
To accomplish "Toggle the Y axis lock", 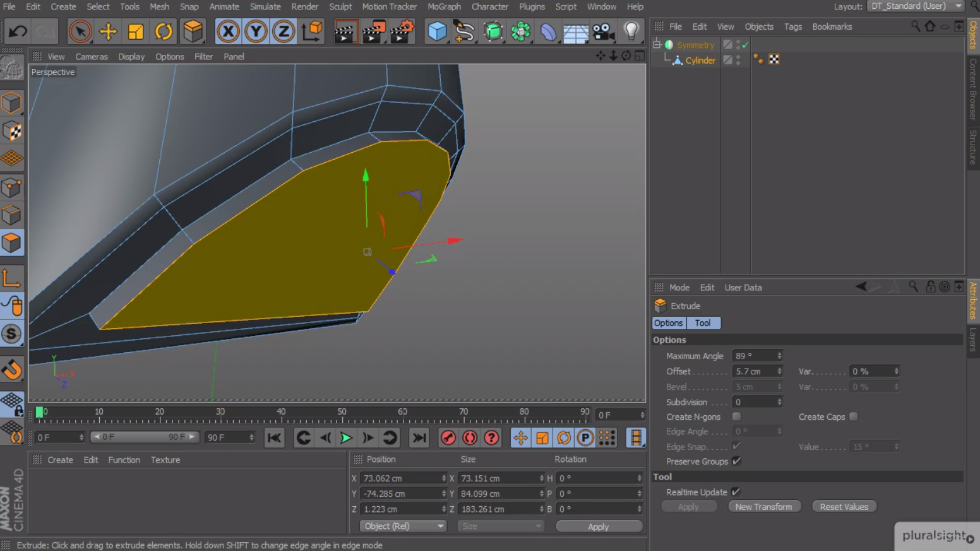I will pos(256,30).
